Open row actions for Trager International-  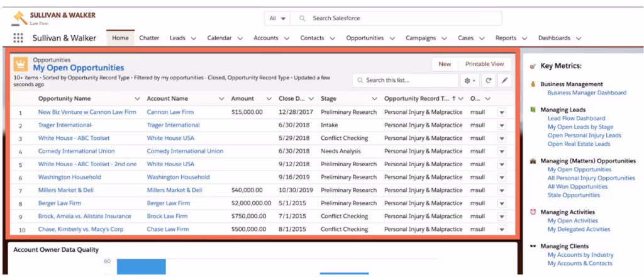tap(502, 125)
